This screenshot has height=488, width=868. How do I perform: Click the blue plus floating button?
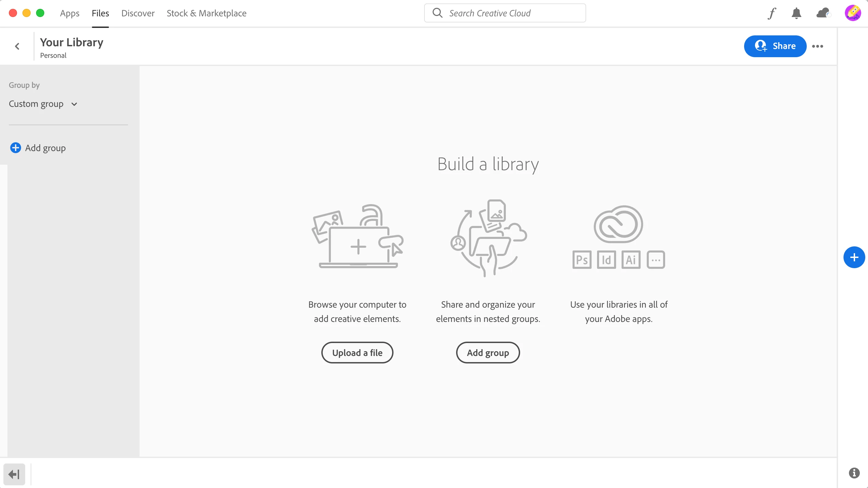(x=854, y=257)
